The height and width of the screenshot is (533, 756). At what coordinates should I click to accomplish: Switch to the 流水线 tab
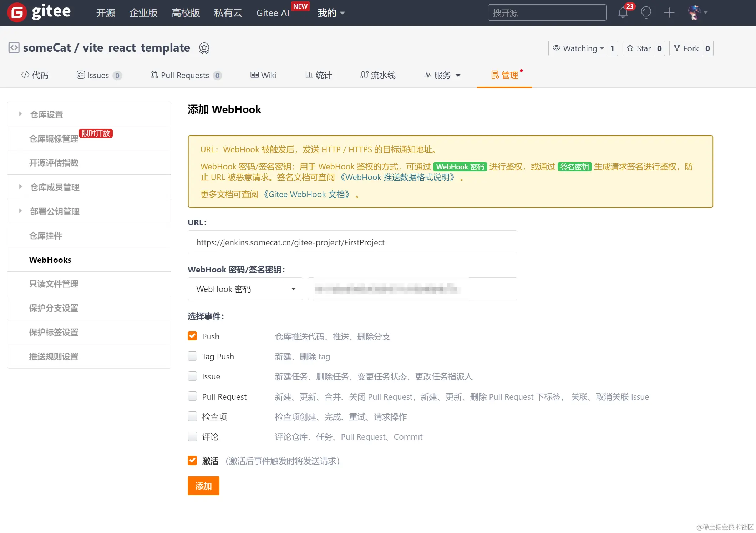pos(378,75)
